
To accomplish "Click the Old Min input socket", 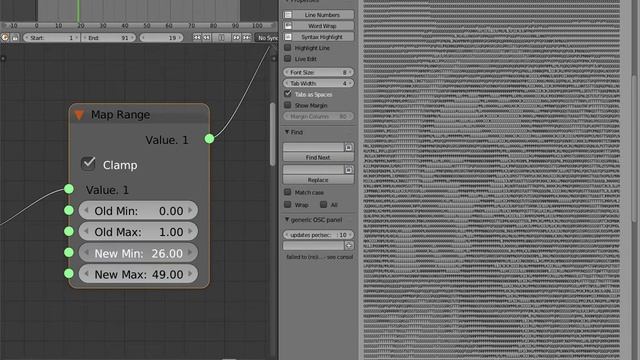I will tap(69, 210).
